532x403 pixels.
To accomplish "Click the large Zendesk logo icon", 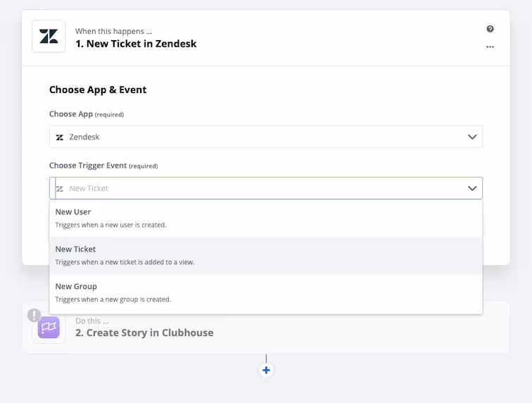I will coord(49,37).
